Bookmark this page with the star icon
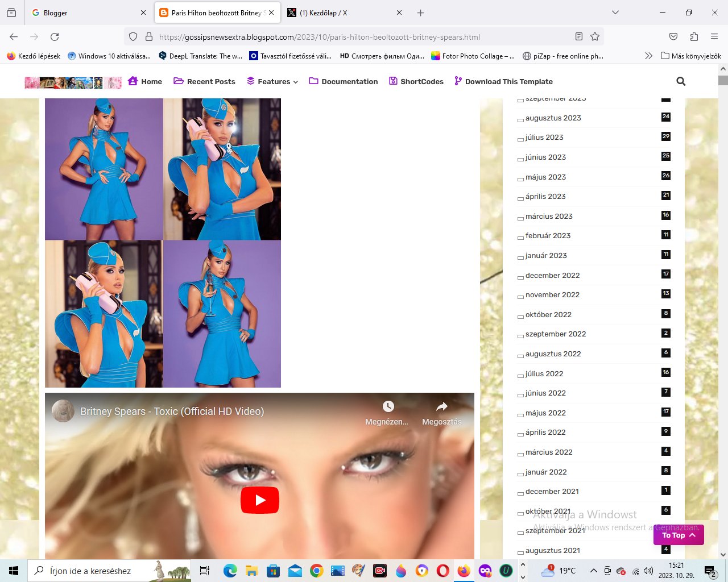728x582 pixels. pyautogui.click(x=595, y=37)
